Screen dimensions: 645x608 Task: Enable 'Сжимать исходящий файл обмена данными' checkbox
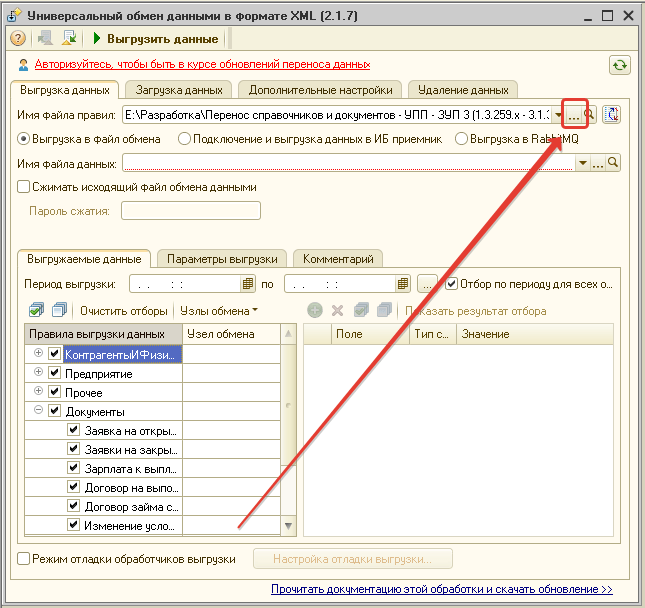click(x=24, y=186)
